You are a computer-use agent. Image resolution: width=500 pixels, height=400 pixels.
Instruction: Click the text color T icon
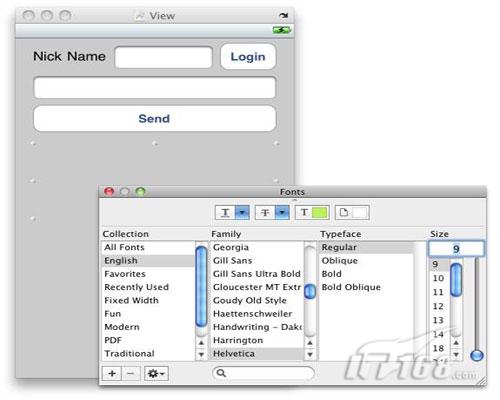(x=304, y=212)
